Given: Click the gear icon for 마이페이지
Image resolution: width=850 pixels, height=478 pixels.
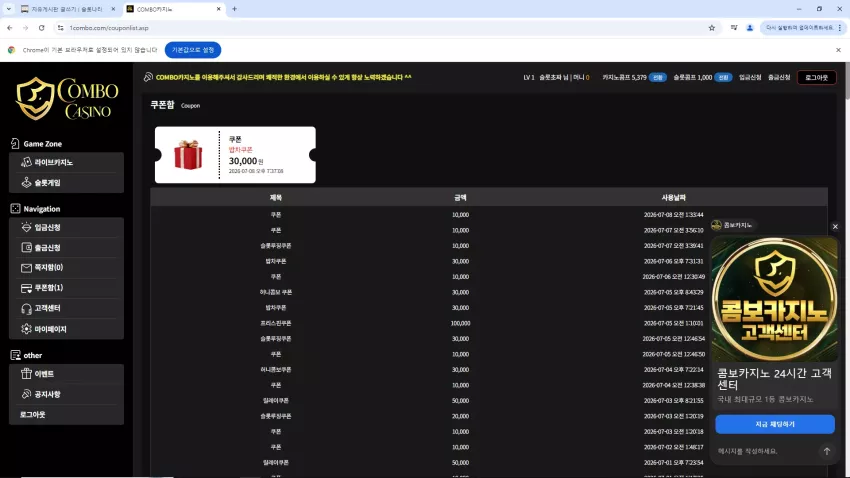Looking at the screenshot, I should point(26,329).
